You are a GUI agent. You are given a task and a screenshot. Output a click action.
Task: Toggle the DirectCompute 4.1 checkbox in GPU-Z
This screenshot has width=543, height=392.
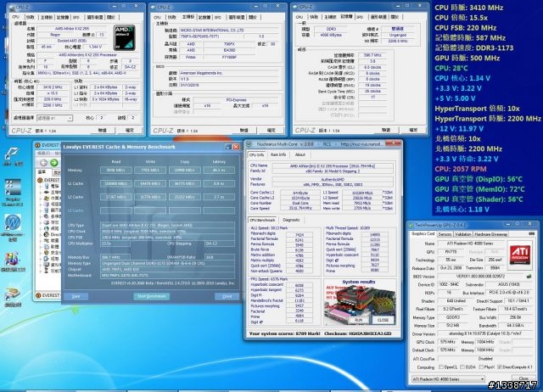click(500, 367)
